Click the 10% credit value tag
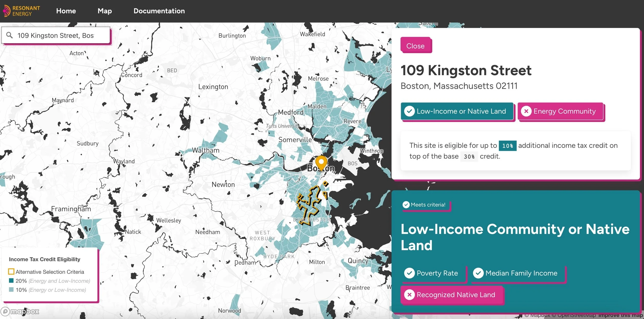The width and height of the screenshot is (644, 319). coord(507,146)
